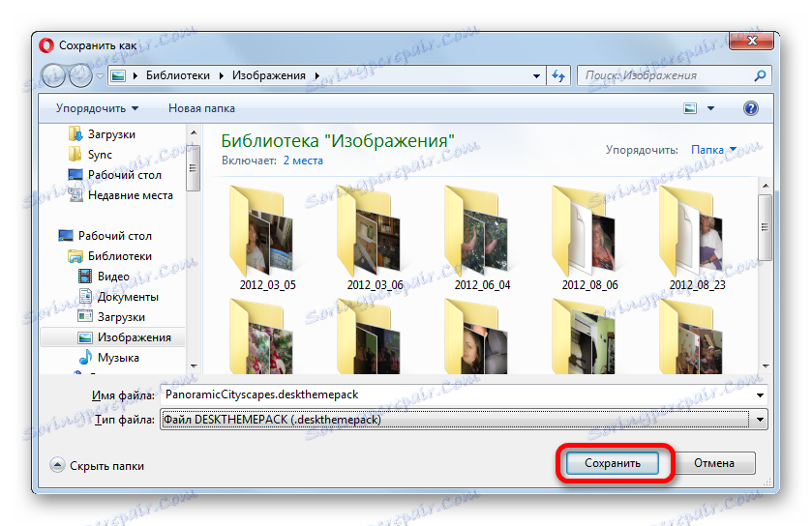Open the Папка arrange-by dropdown
This screenshot has width=812, height=526.
point(713,150)
